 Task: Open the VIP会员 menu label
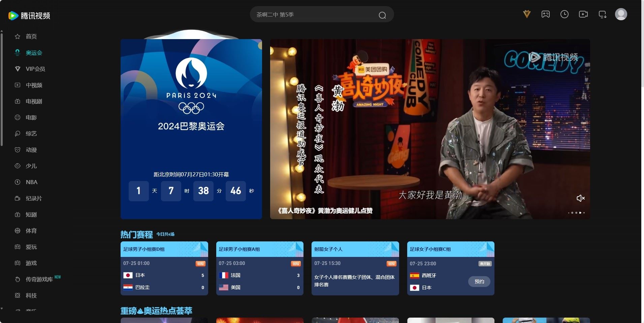pyautogui.click(x=35, y=69)
